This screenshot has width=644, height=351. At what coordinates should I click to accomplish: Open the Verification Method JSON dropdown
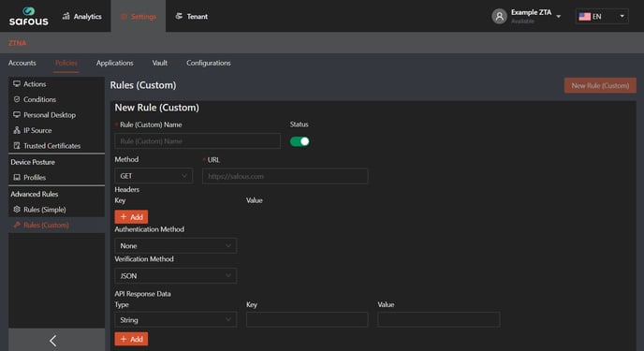coord(176,276)
